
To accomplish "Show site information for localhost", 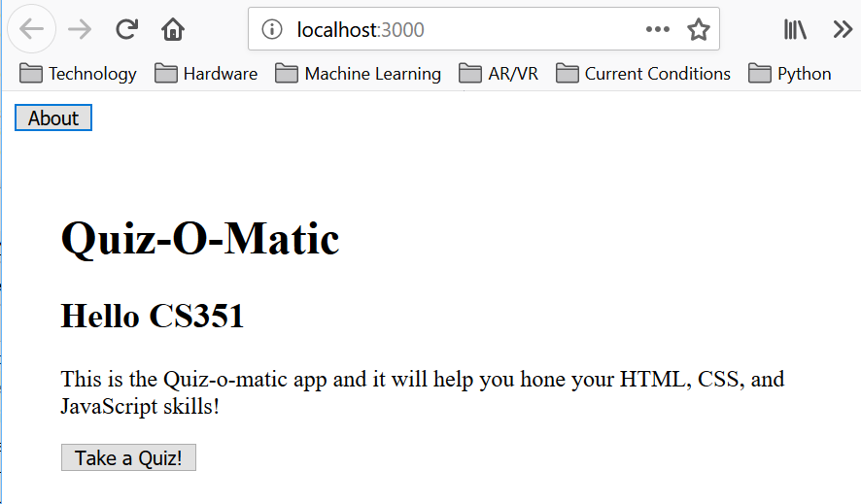I will tap(273, 29).
